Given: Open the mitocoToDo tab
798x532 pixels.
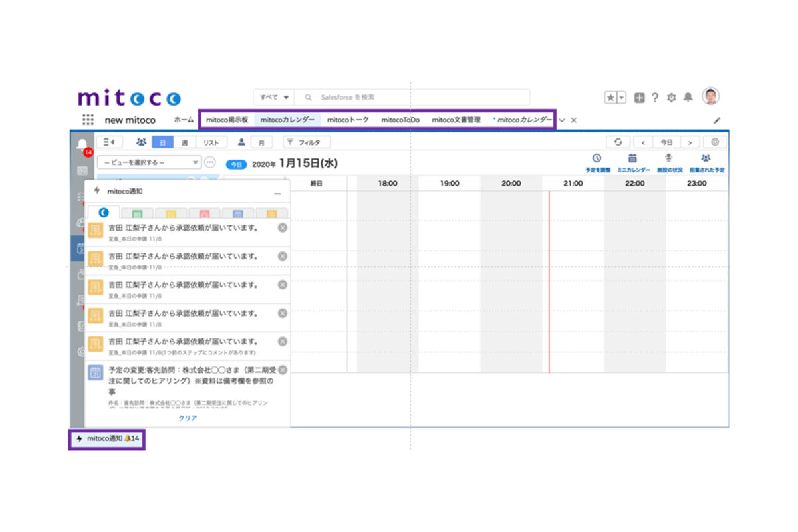Looking at the screenshot, I should coord(400,120).
